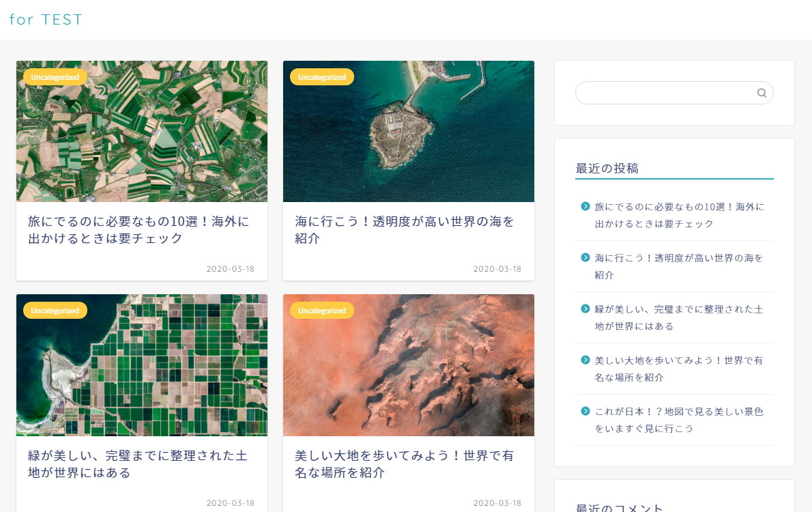Click Uncategorized badge on farmland post
The width and height of the screenshot is (812, 512).
55,77
